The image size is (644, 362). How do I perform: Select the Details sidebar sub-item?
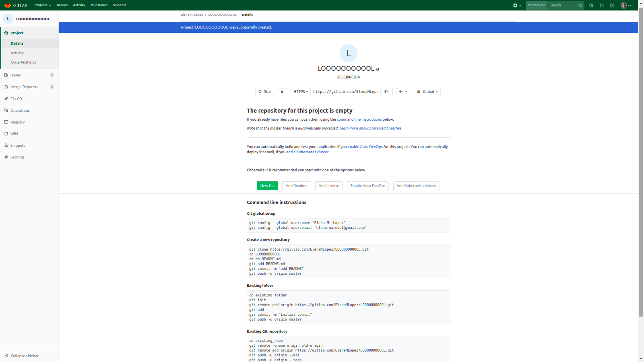point(29,43)
